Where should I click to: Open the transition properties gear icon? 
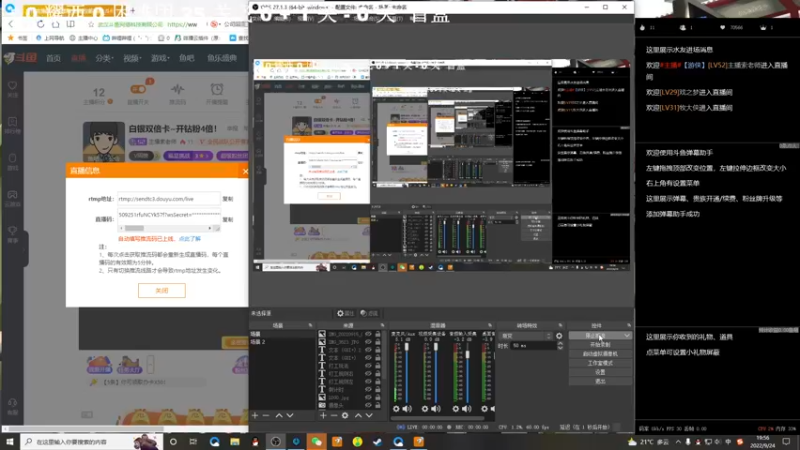559,336
